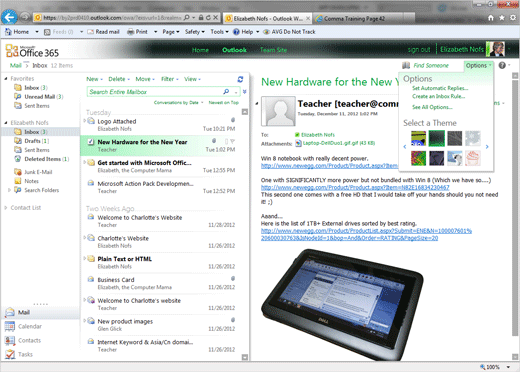Toggle Newest on Top sort order
The width and height of the screenshot is (520, 372).
224,102
